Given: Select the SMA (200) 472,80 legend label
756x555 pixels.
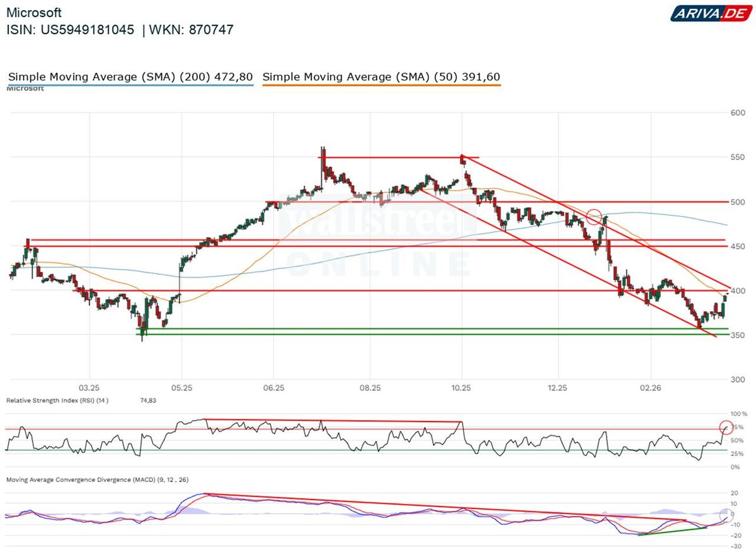Looking at the screenshot, I should pyautogui.click(x=130, y=77).
